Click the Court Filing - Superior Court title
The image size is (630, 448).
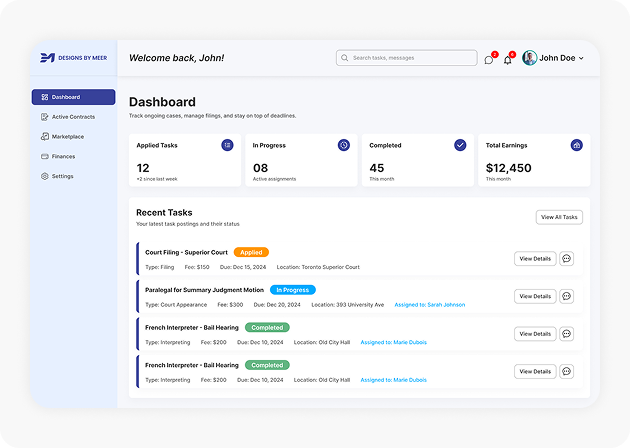coord(186,252)
